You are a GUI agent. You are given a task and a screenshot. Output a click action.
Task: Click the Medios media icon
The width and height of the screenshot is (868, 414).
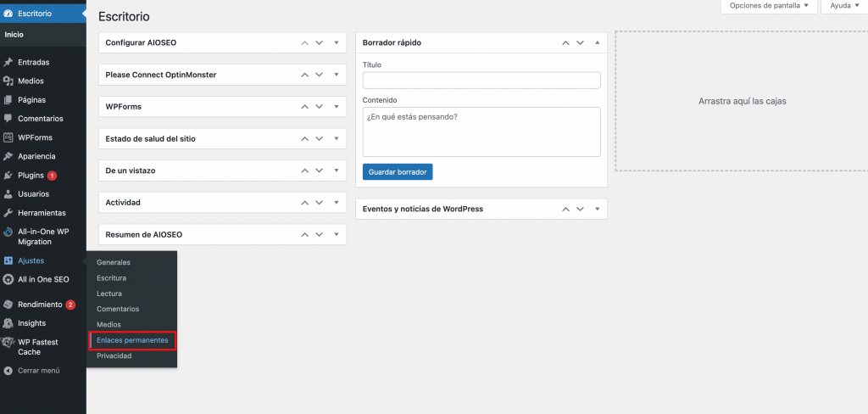tap(8, 81)
